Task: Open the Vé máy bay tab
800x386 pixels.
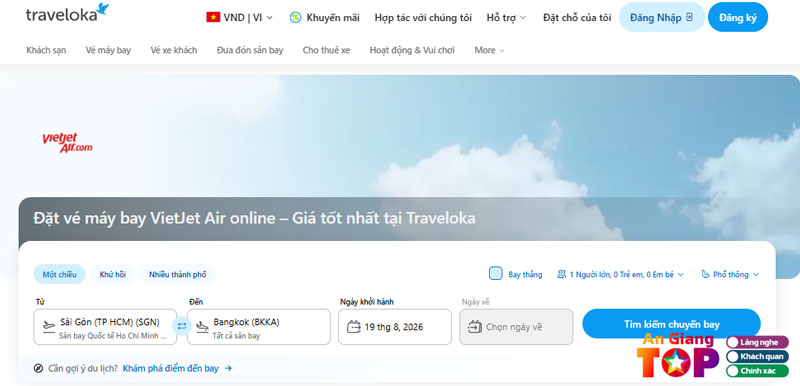Action: pyautogui.click(x=108, y=50)
